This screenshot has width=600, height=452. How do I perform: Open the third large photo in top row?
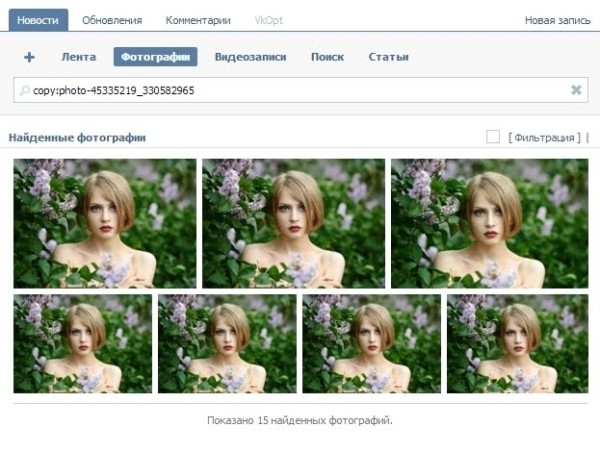pyautogui.click(x=483, y=223)
